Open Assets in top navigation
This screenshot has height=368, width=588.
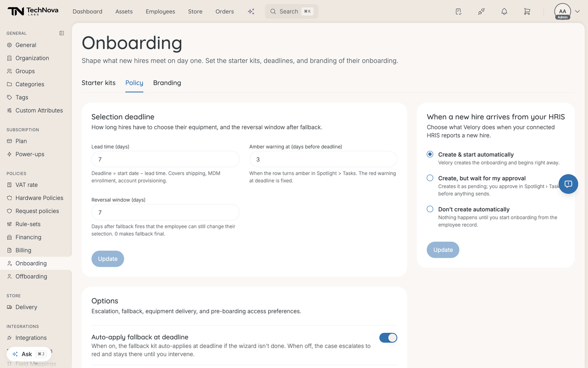click(124, 11)
